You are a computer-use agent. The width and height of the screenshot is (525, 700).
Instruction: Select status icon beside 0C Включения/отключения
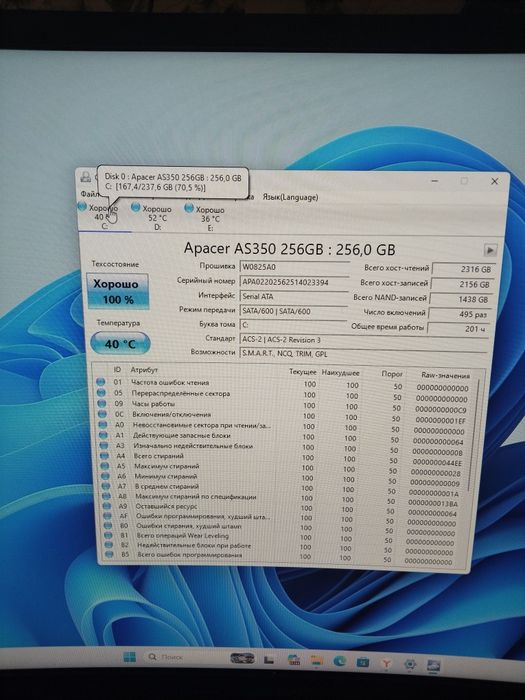pyautogui.click(x=102, y=414)
